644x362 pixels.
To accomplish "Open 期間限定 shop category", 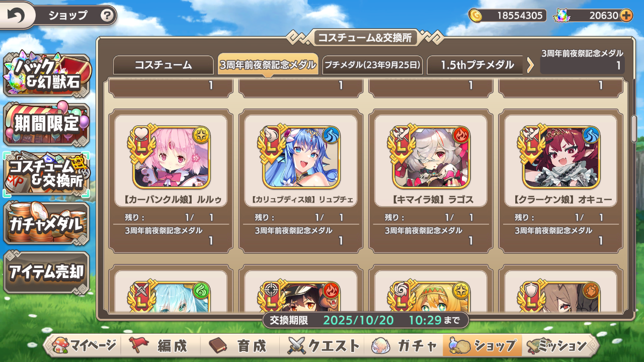I will click(x=47, y=124).
